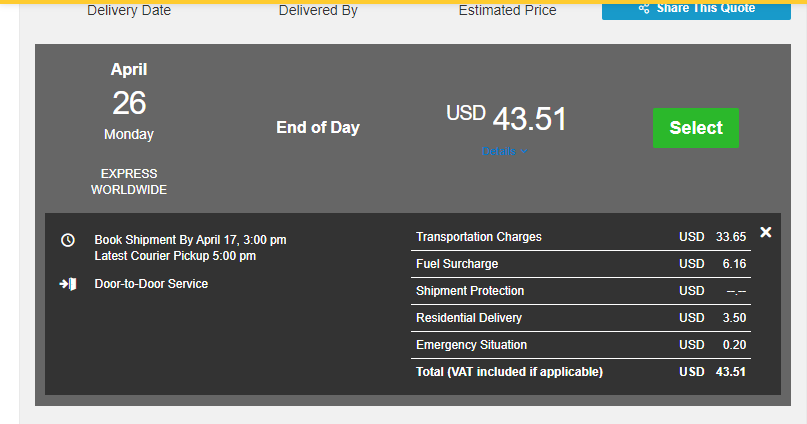
Task: Click the Estimated Price column header
Action: click(507, 10)
